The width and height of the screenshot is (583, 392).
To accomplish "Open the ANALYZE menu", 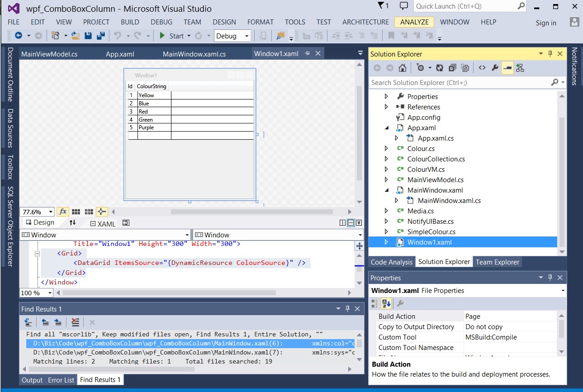I will (x=414, y=22).
